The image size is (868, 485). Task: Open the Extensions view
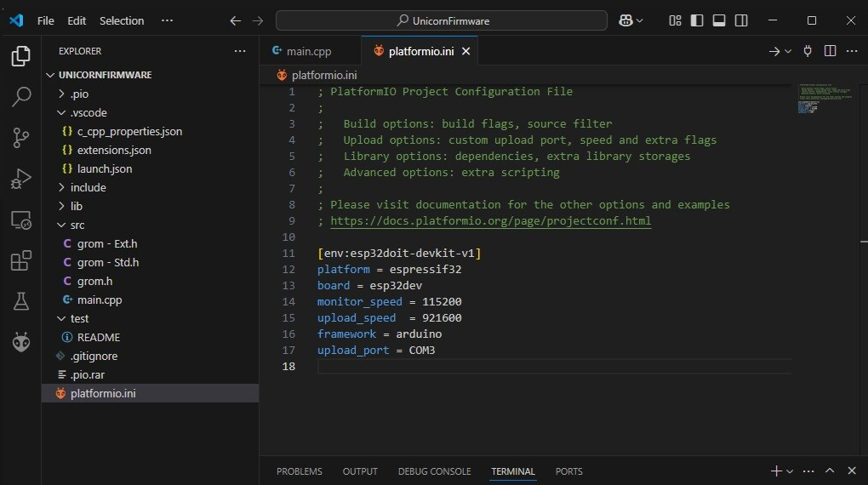tap(21, 260)
